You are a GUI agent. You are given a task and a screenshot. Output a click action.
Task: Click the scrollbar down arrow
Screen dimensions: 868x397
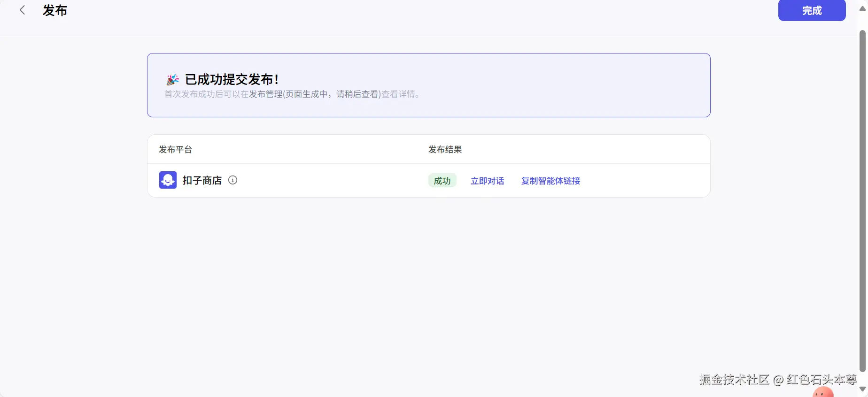[862, 389]
